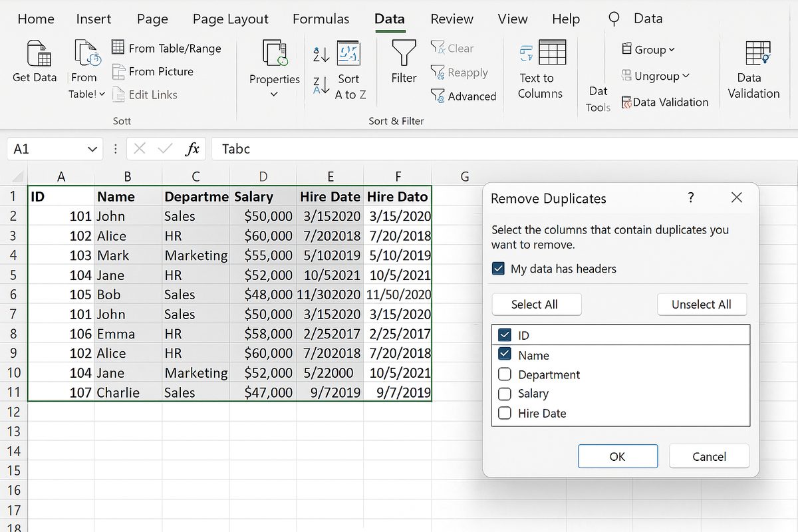Screen dimensions: 798x532
Task: Click the lightbulb Data search icon
Action: click(x=614, y=19)
